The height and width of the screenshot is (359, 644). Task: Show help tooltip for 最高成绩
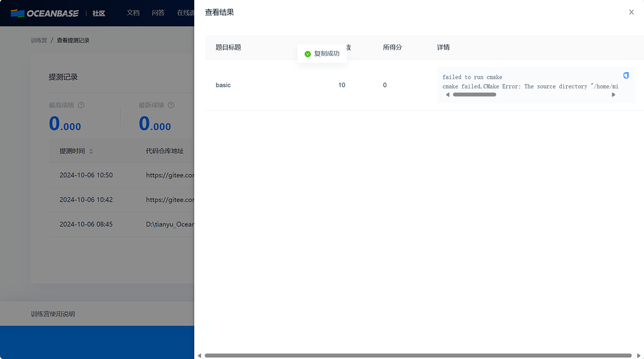click(81, 105)
